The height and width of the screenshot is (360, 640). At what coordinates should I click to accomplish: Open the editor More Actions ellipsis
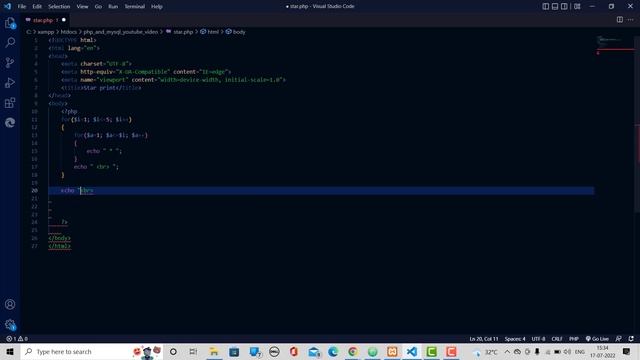coord(631,20)
